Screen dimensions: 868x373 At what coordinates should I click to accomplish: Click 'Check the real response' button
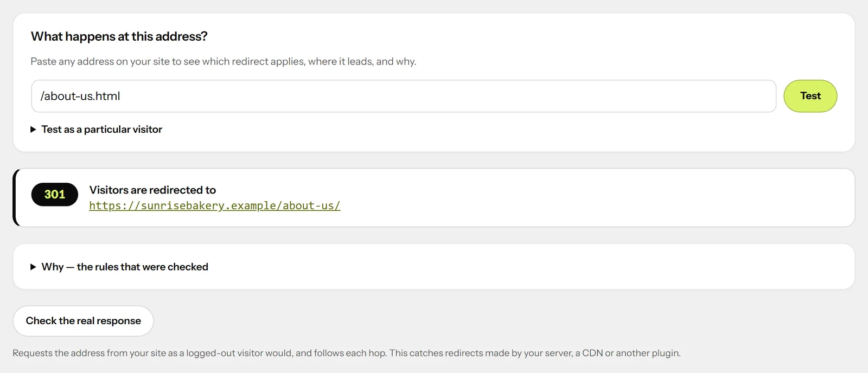point(83,321)
